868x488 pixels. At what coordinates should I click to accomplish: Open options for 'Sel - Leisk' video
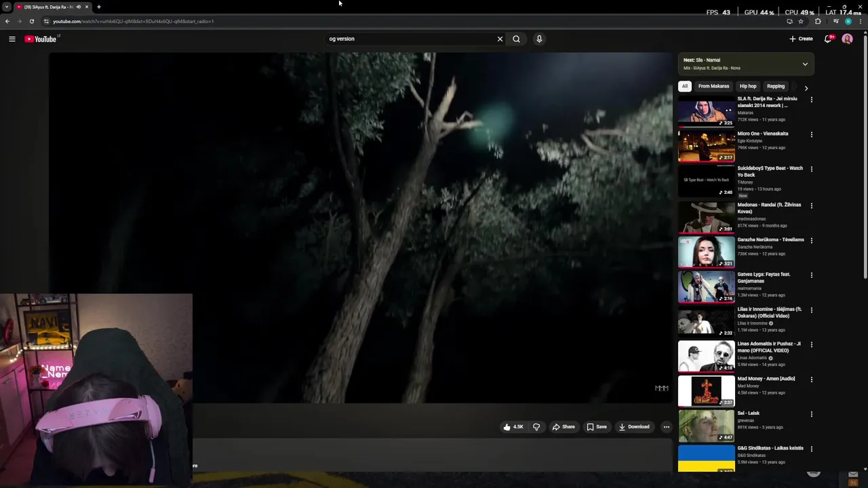click(x=811, y=414)
